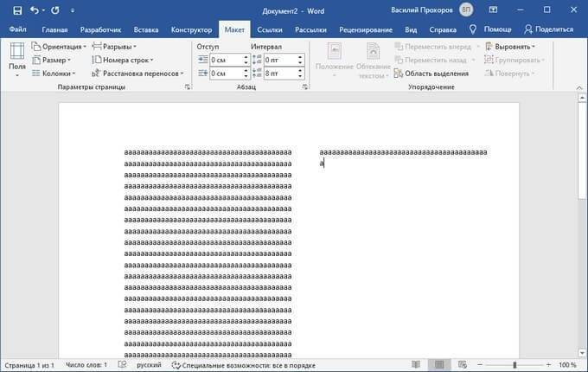Click the zoom slider handle
Viewport: 588px width, 372px height.
coord(514,364)
